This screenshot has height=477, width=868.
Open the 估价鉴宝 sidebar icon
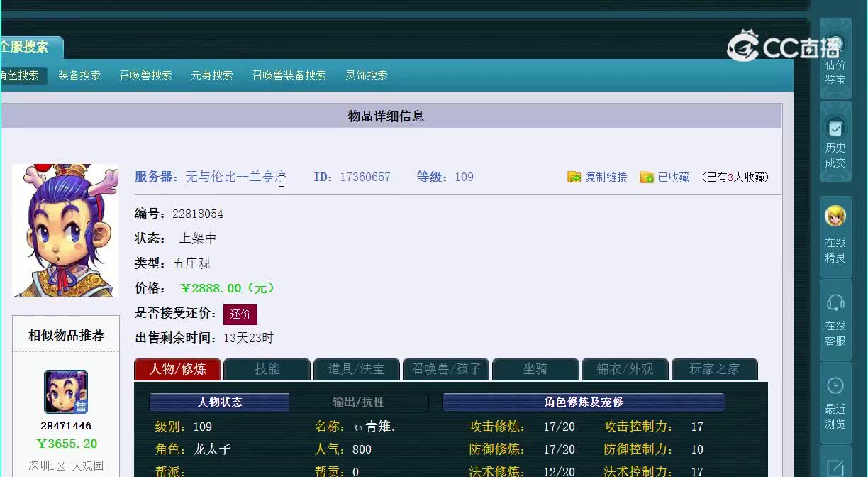coord(835,58)
